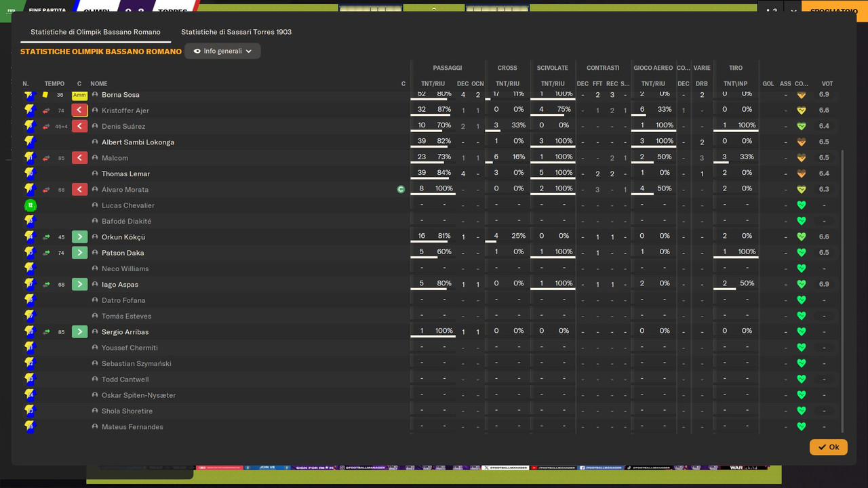Open the player link Sebastian Szymański
868x488 pixels.
pyautogui.click(x=136, y=364)
